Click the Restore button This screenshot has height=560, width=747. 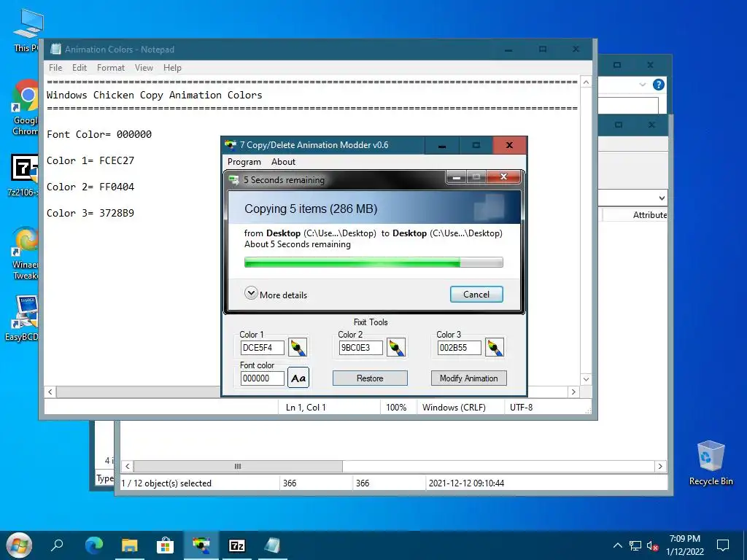pyautogui.click(x=370, y=378)
